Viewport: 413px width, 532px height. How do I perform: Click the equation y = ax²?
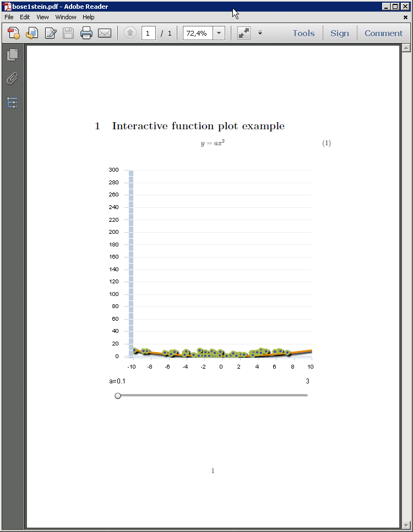pyautogui.click(x=213, y=143)
